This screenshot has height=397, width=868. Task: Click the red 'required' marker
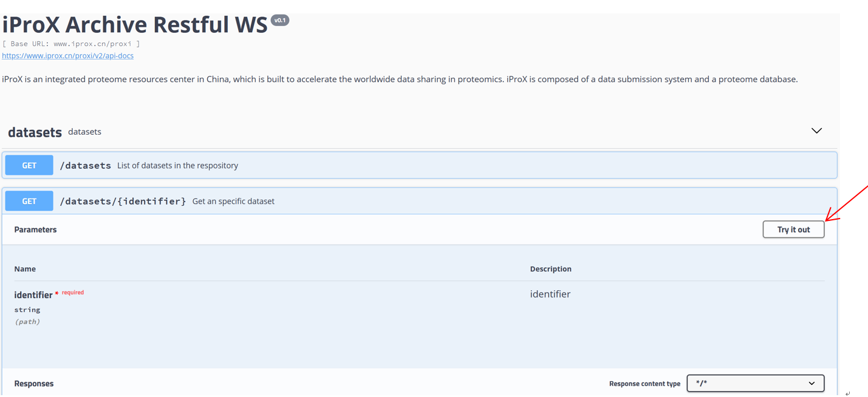73,293
